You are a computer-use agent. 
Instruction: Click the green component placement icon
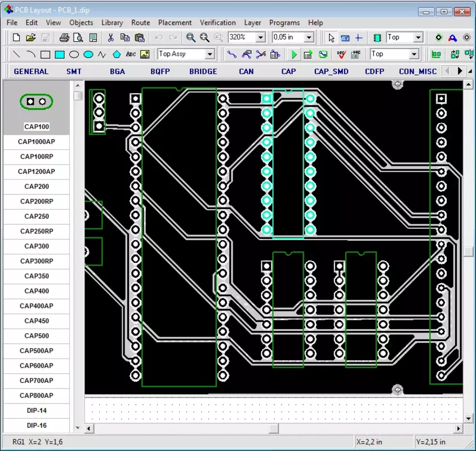tap(377, 38)
